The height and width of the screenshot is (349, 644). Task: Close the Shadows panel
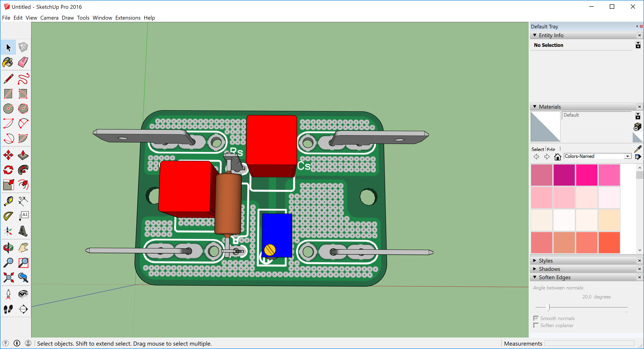639,269
